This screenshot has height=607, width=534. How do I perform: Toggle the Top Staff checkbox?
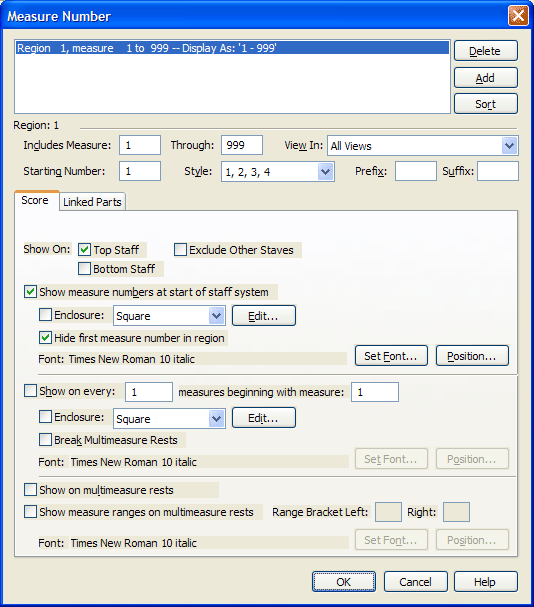[x=84, y=250]
